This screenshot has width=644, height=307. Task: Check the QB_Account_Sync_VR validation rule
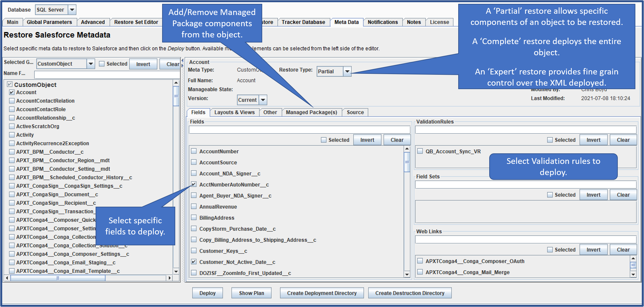(x=420, y=151)
